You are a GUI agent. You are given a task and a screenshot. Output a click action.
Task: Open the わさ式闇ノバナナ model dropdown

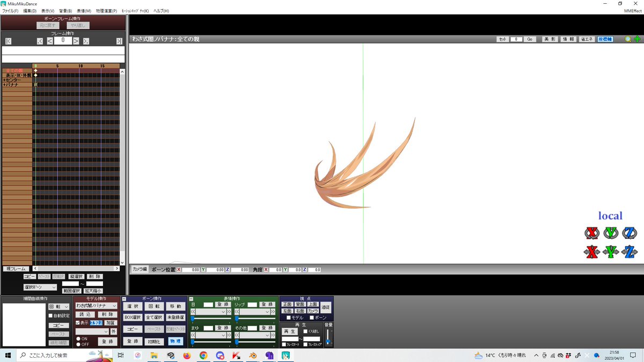[x=97, y=306]
